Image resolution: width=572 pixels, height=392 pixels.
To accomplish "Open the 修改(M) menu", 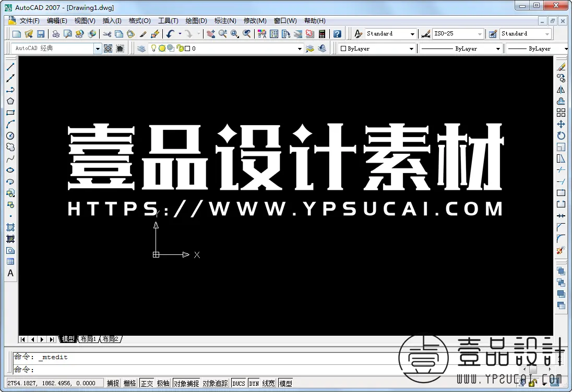I will tap(255, 21).
